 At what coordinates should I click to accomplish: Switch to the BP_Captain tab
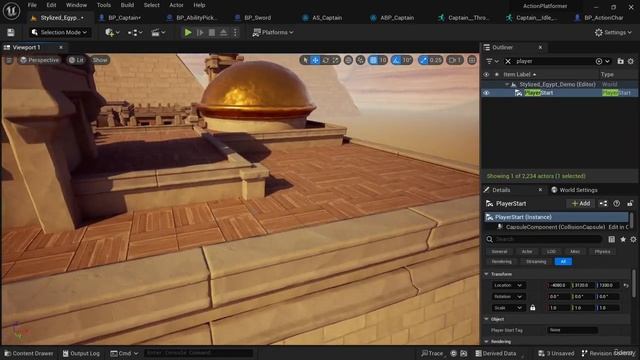point(124,18)
